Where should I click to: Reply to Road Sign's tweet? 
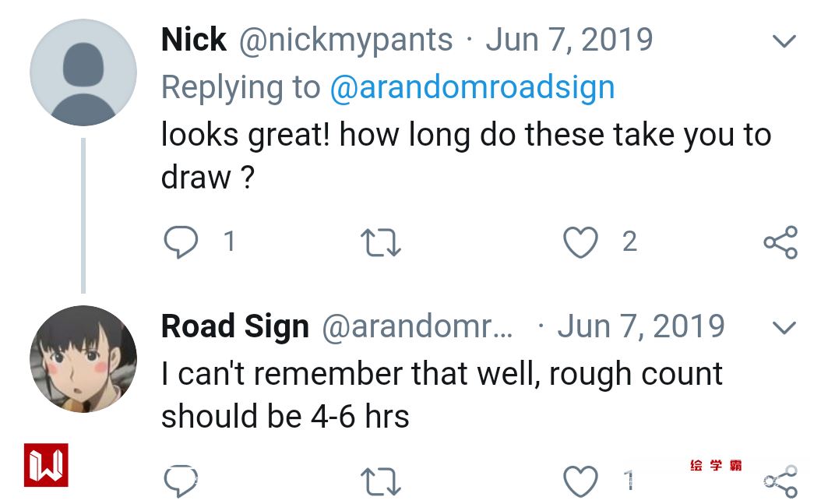coord(181,481)
